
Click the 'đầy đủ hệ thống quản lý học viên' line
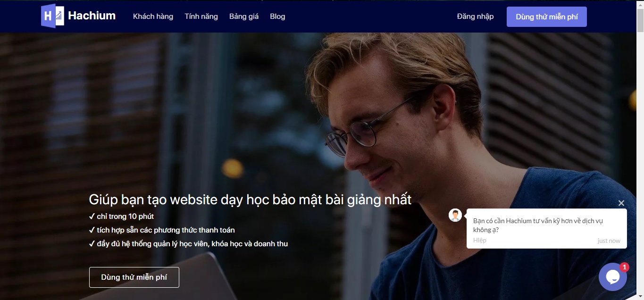tap(188, 244)
